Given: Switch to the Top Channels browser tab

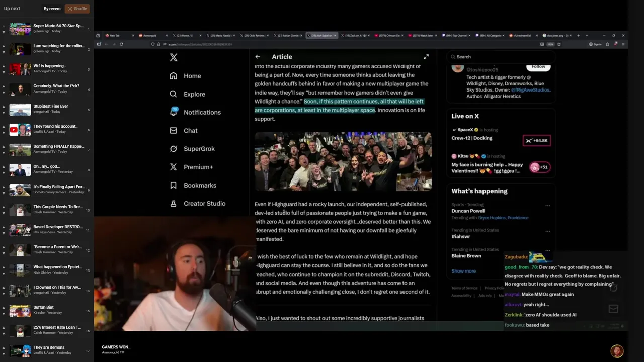Looking at the screenshot, I should (x=457, y=36).
